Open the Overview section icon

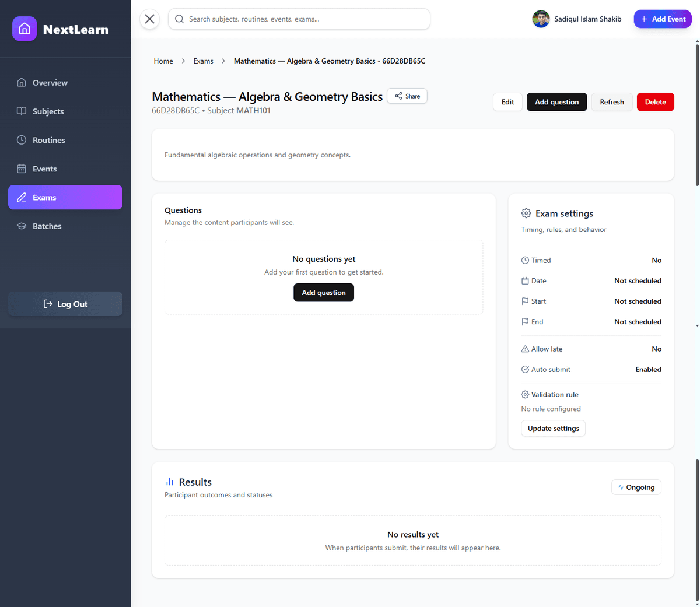click(x=22, y=82)
